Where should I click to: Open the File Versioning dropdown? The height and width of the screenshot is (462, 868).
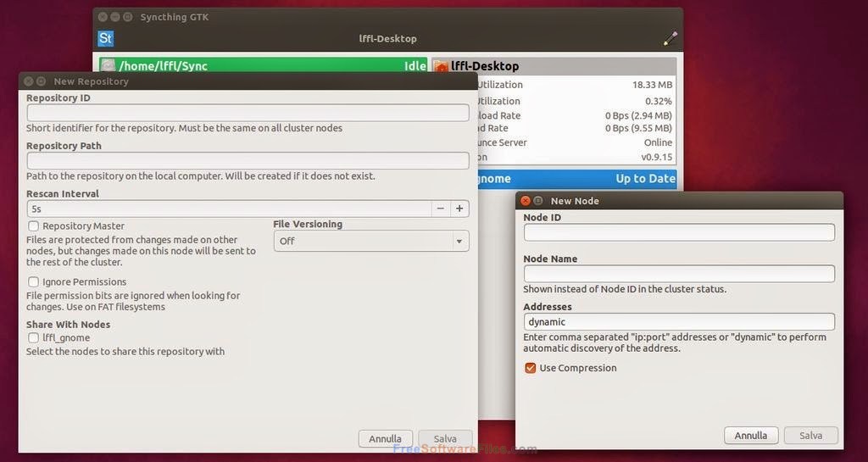371,241
